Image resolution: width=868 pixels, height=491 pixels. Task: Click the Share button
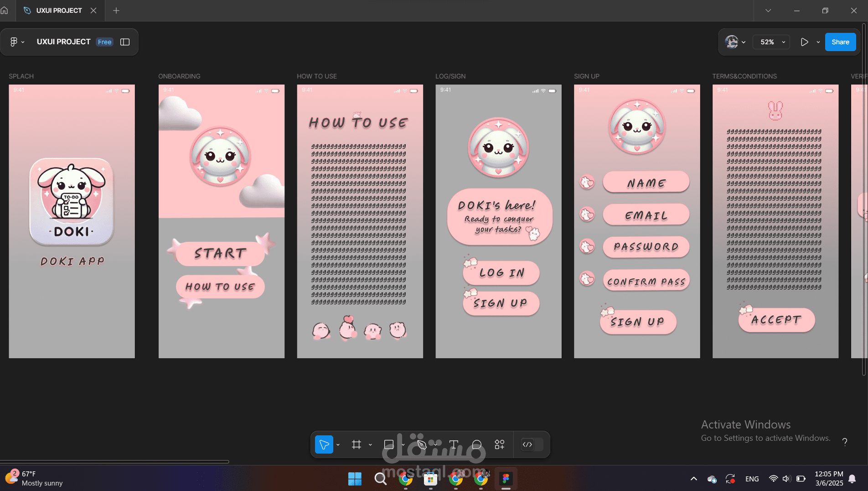click(x=840, y=42)
